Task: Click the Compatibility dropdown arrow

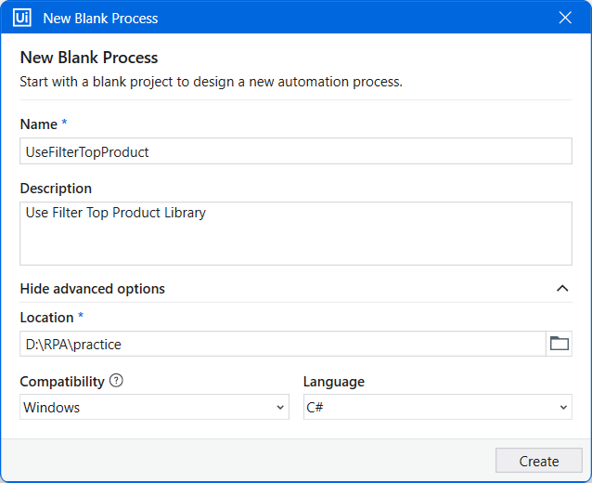Action: tap(280, 407)
